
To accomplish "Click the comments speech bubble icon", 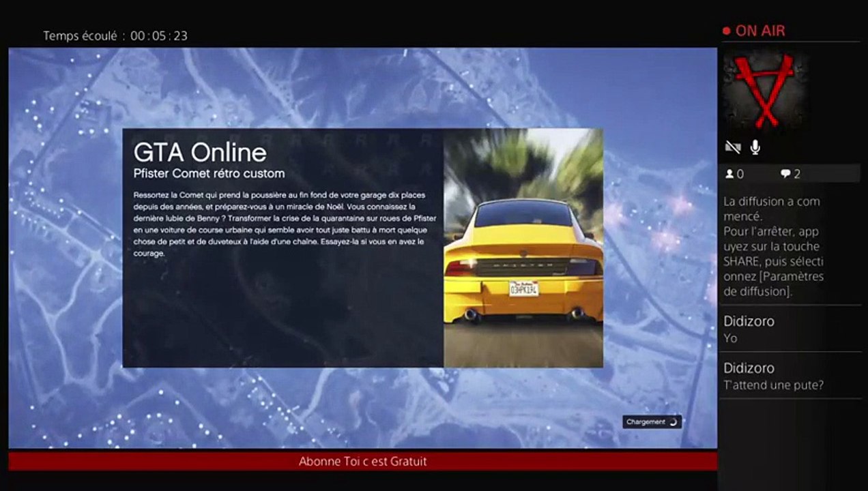I will click(785, 175).
